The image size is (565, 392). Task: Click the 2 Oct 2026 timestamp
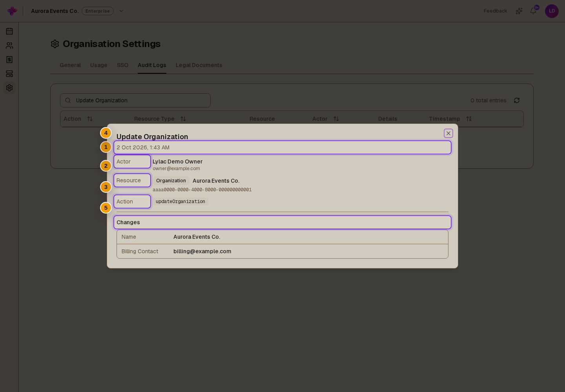pyautogui.click(x=143, y=147)
